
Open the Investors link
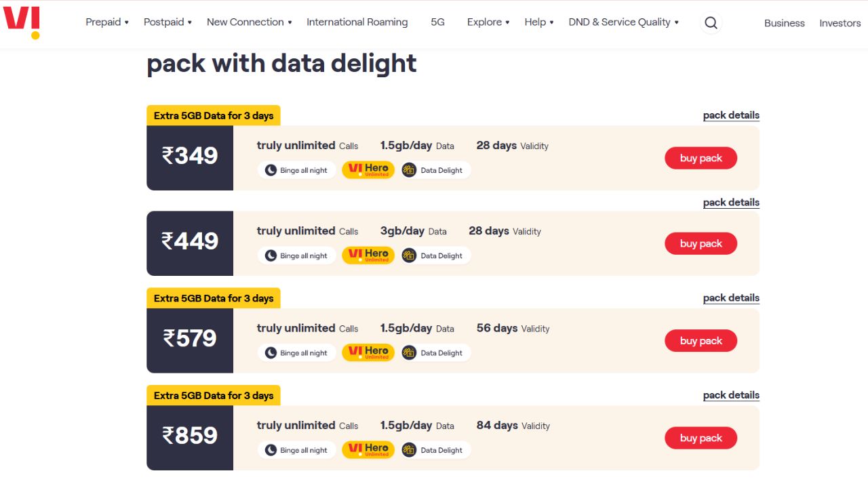coord(840,23)
